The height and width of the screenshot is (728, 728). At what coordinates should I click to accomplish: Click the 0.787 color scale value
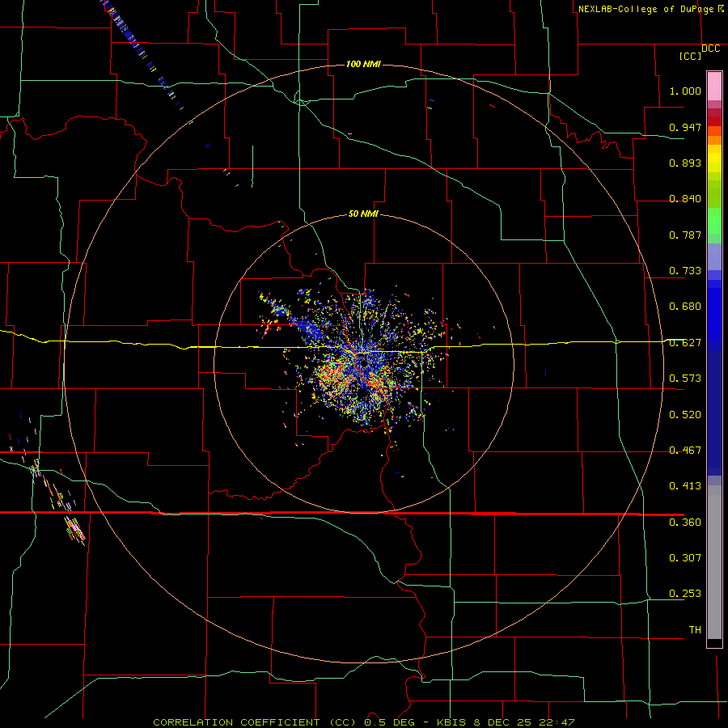pos(685,235)
